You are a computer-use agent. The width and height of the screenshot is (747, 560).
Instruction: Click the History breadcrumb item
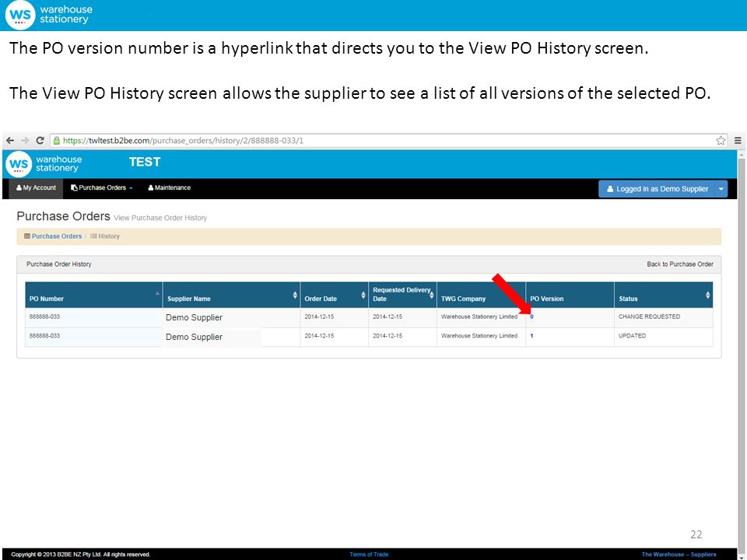[105, 236]
